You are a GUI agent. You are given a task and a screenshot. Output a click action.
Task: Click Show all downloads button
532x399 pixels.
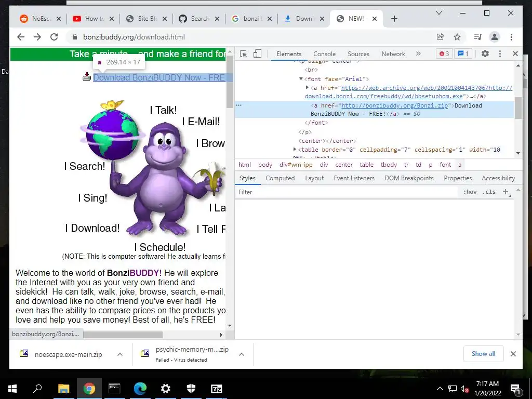click(484, 353)
